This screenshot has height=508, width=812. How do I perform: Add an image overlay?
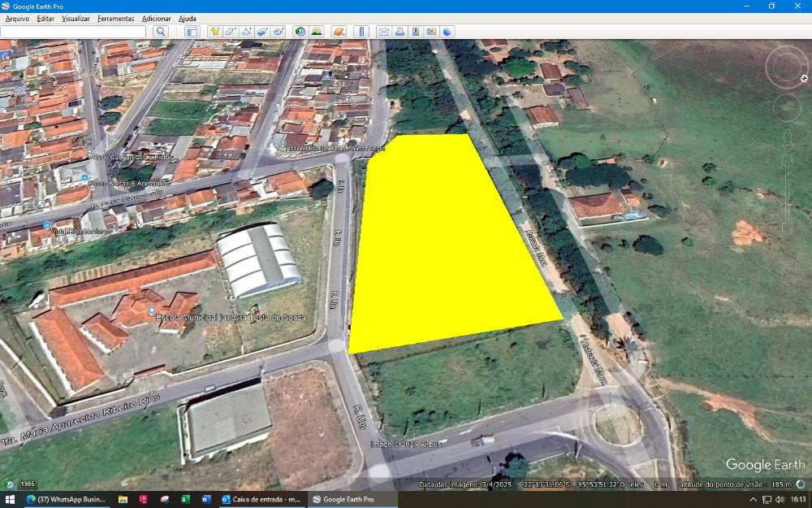[x=262, y=32]
